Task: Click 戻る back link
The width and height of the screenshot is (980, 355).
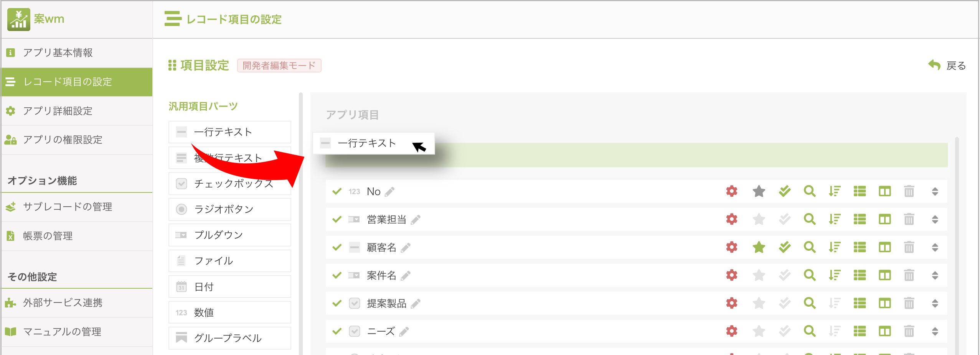Action: 947,66
